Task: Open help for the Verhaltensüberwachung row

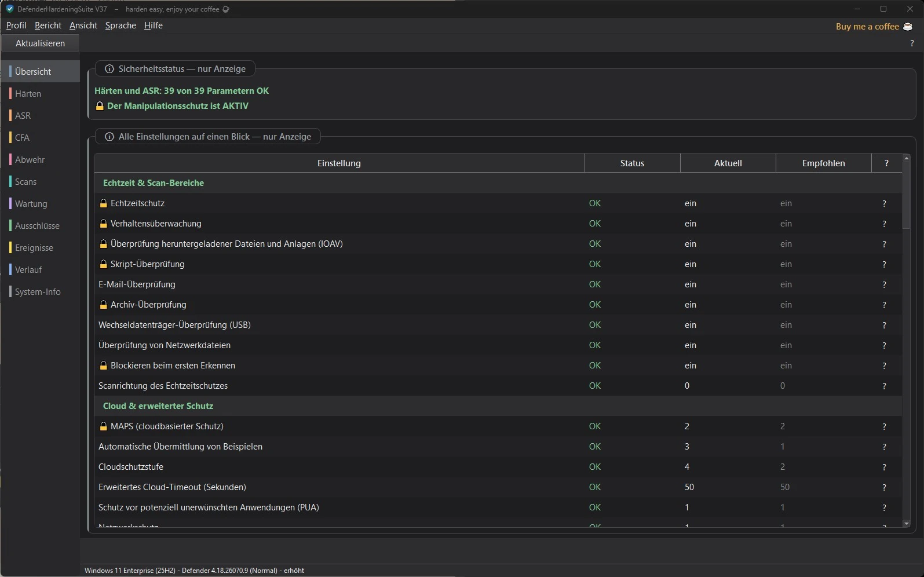Action: tap(884, 224)
